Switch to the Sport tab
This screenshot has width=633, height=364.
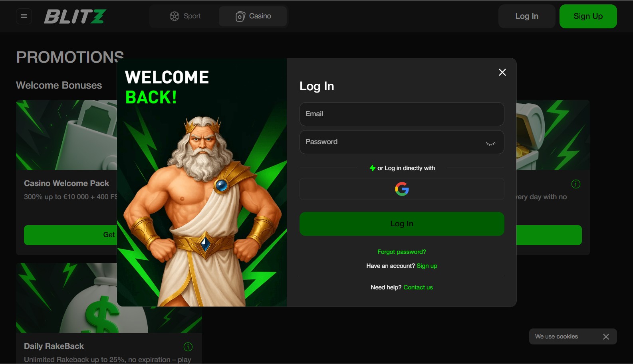tap(185, 16)
